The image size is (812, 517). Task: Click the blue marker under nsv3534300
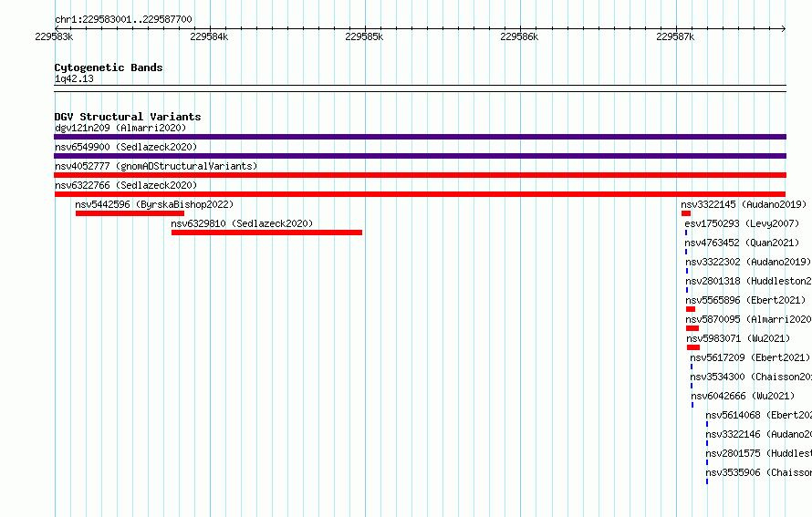point(692,386)
